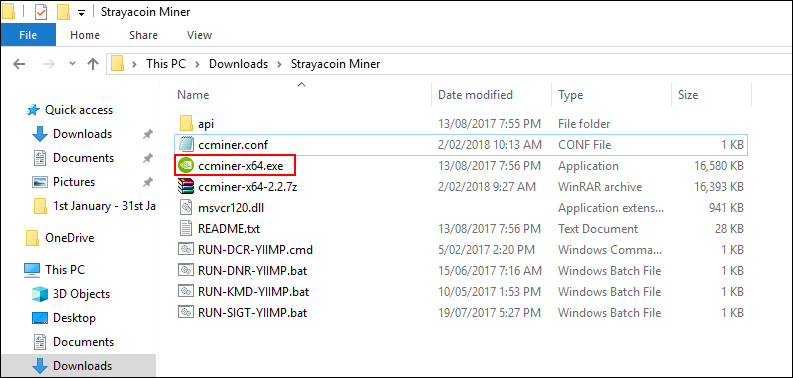Click the New folder icon in title bar
Screen dimensions: 793x378
[x=63, y=12]
